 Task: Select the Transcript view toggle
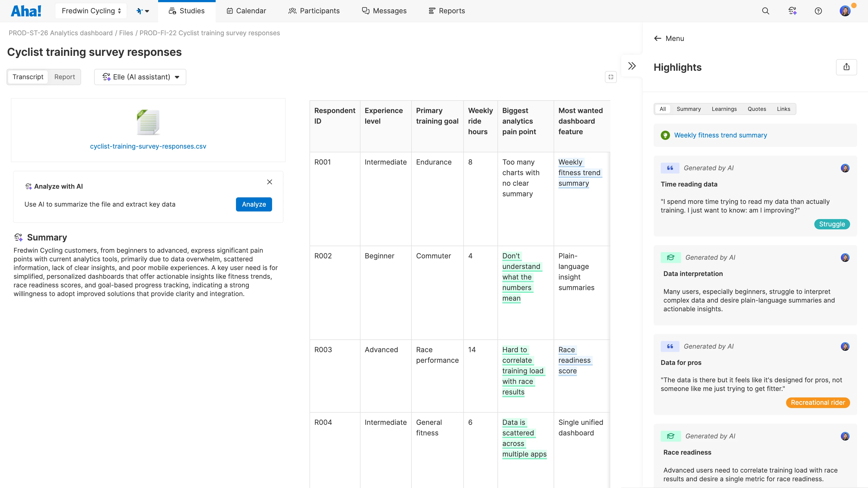(x=28, y=77)
